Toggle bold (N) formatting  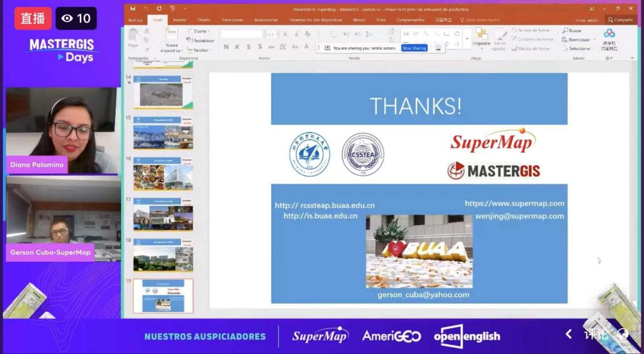point(226,47)
